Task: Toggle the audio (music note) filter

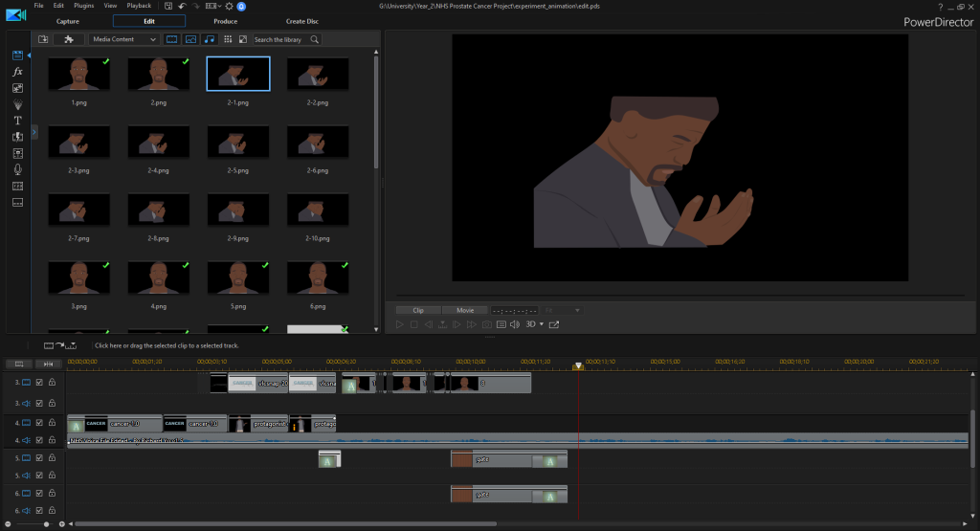Action: pos(210,39)
